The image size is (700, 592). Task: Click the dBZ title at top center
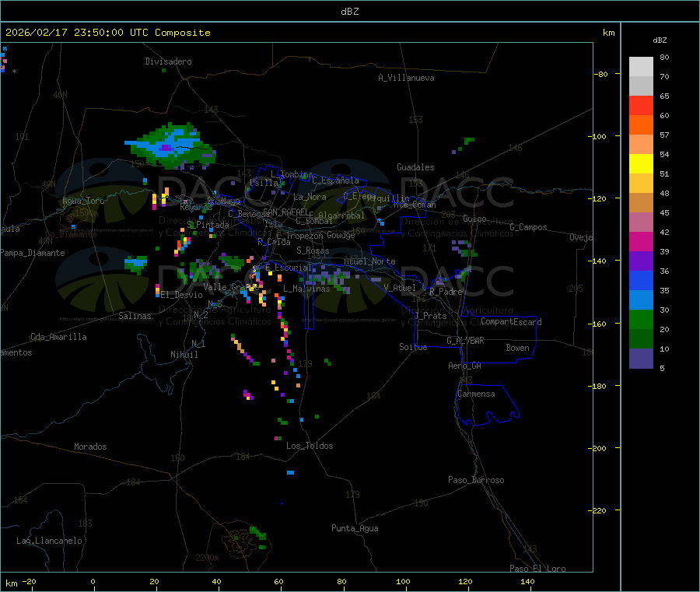coord(349,11)
